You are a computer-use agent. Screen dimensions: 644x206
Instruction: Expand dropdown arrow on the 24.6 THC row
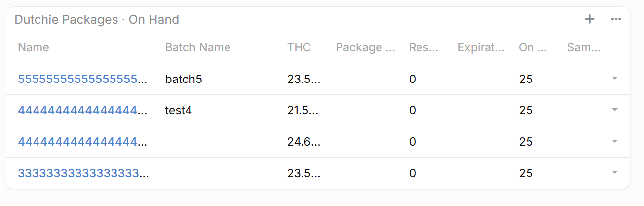[614, 142]
